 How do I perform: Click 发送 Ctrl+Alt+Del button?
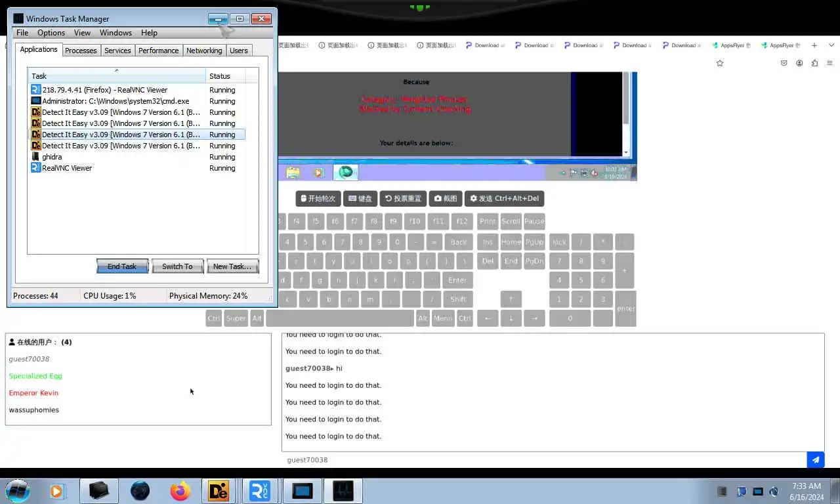click(x=504, y=199)
